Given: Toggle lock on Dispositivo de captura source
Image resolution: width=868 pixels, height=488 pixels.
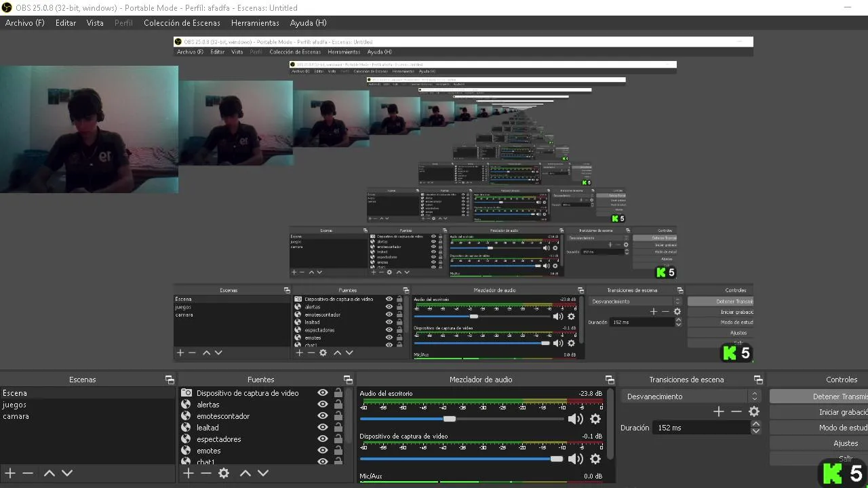Looking at the screenshot, I should tap(338, 393).
